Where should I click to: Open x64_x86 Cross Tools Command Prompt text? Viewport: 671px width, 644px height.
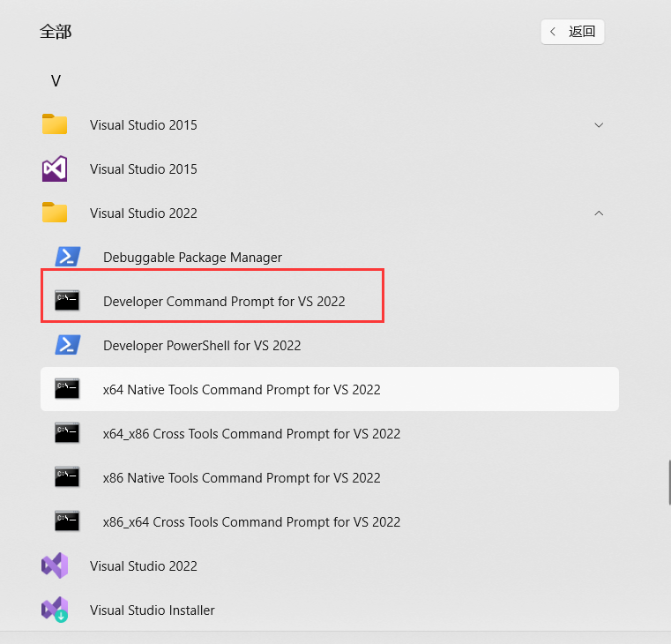[x=251, y=434]
